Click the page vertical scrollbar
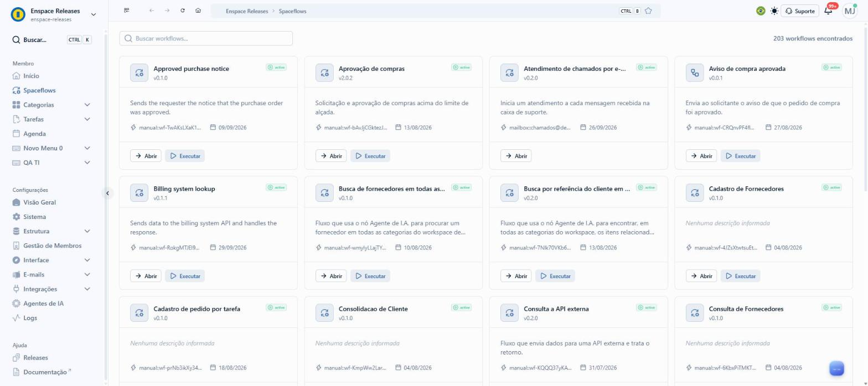Viewport: 868px width, 386px height. 865,111
